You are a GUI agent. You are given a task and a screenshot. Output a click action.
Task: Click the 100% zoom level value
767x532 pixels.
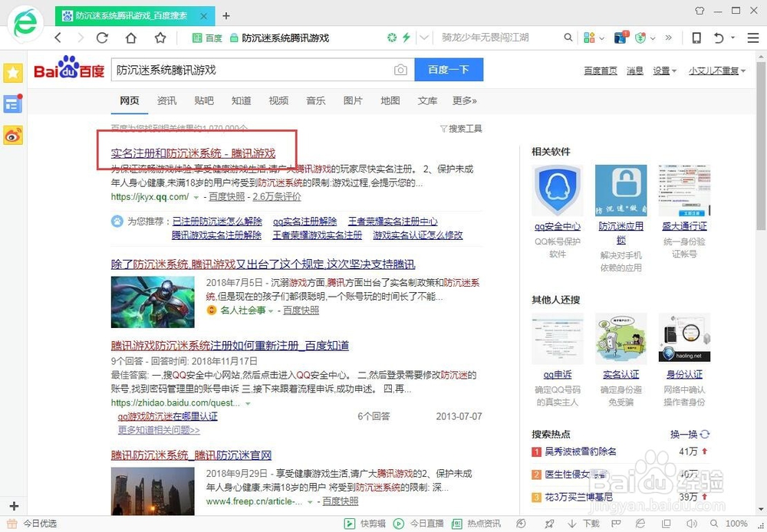tap(736, 524)
